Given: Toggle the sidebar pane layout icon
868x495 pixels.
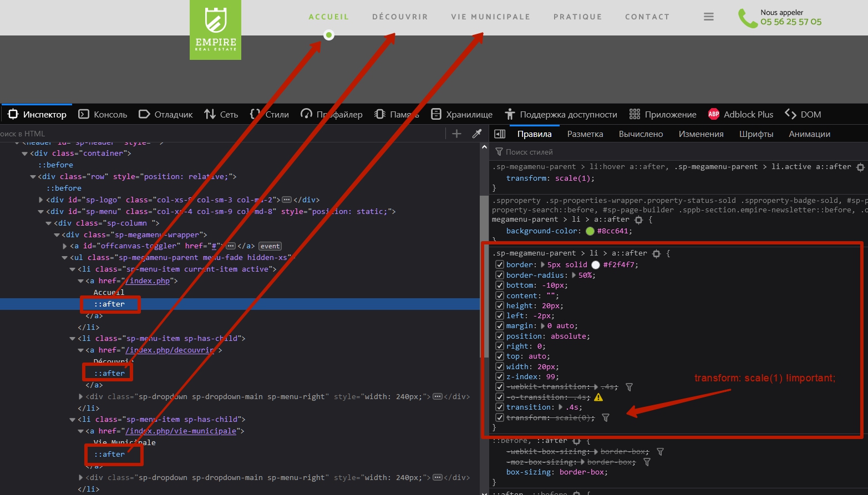Looking at the screenshot, I should point(500,134).
